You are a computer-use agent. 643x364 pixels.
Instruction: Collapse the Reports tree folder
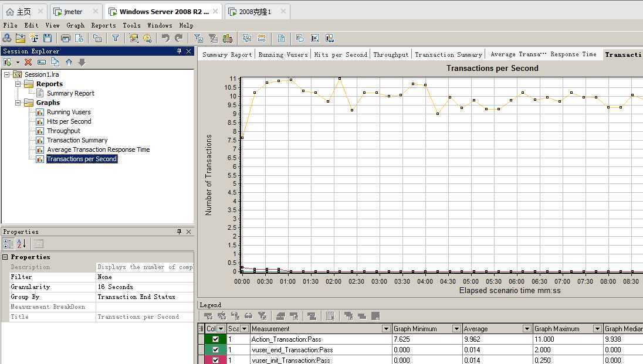tap(18, 84)
